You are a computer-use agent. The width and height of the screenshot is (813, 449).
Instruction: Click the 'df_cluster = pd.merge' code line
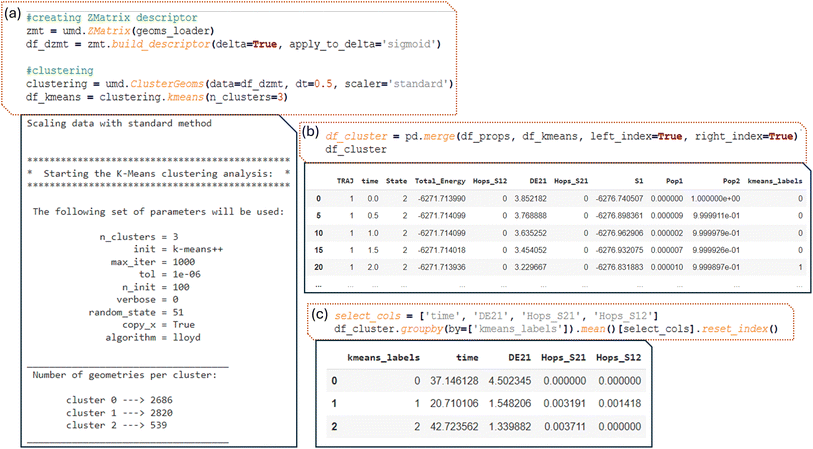[560, 136]
